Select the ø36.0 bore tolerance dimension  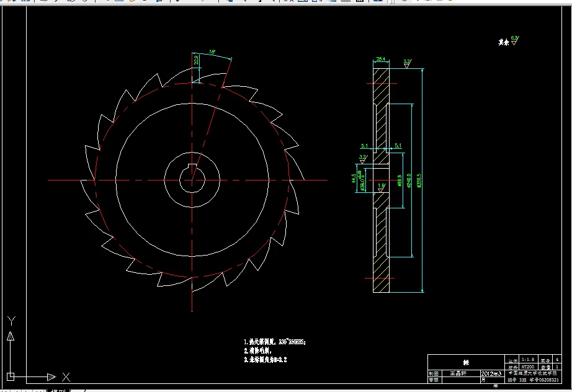click(x=362, y=180)
